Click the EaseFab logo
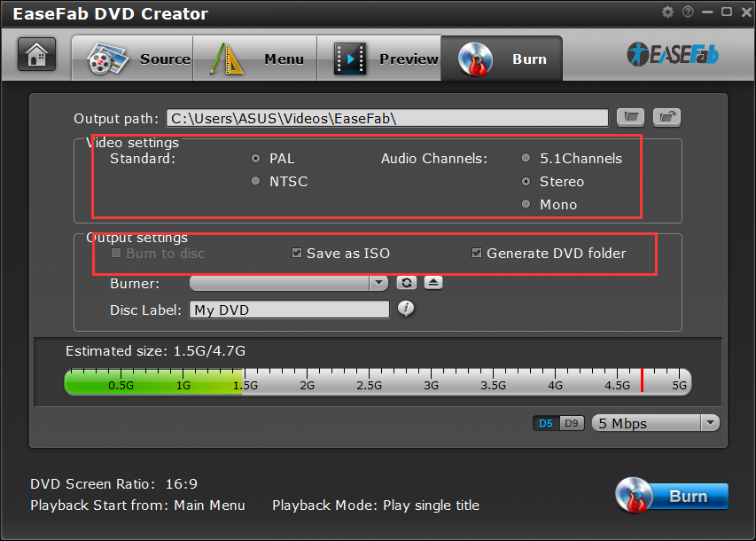The image size is (756, 541). 673,54
